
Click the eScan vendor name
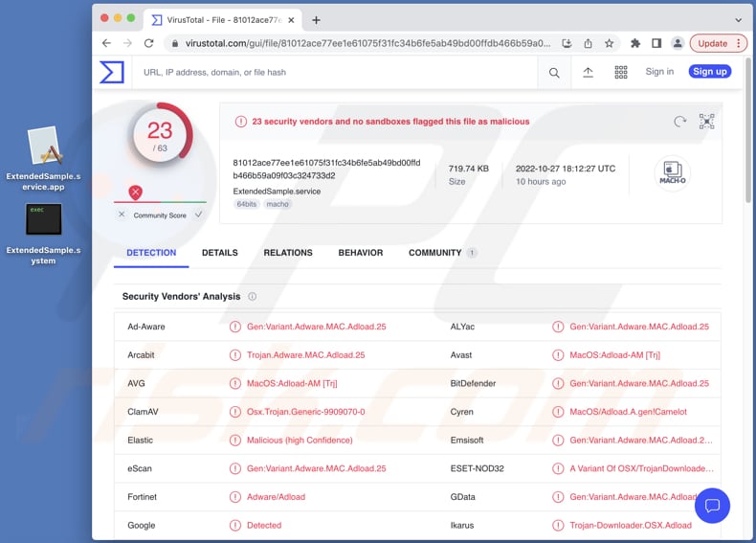pyautogui.click(x=140, y=468)
